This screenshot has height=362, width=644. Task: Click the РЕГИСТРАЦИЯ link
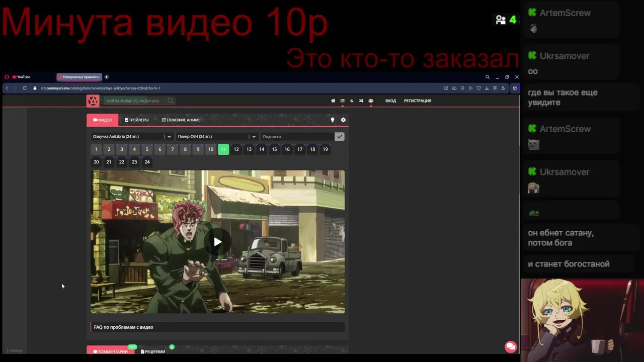click(x=418, y=101)
